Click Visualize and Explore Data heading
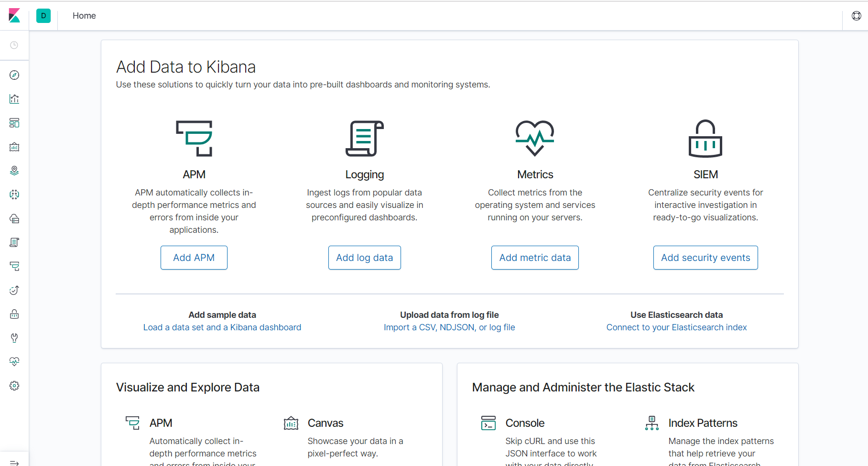 click(188, 387)
